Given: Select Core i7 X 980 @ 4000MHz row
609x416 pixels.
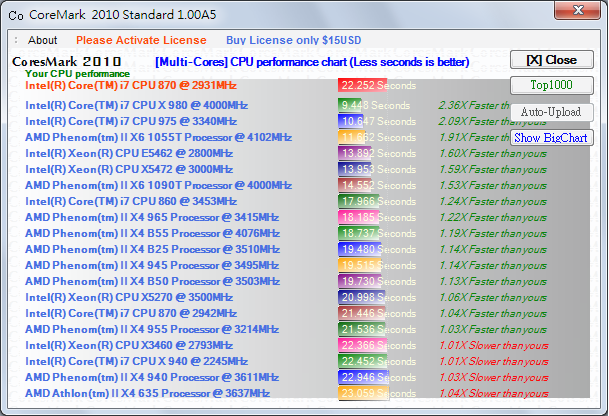Looking at the screenshot, I should [136, 105].
